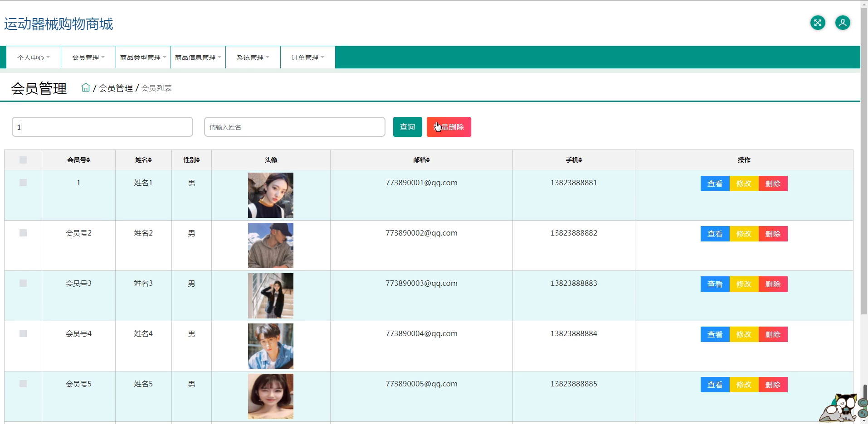The image size is (868, 424).
Task: Sort the table by 性别 column
Action: coord(191,160)
